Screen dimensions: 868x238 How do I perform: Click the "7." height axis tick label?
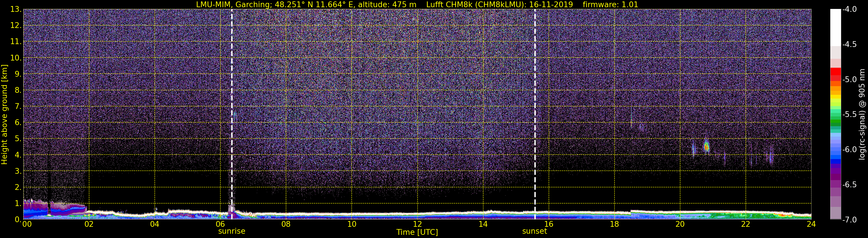(x=18, y=106)
